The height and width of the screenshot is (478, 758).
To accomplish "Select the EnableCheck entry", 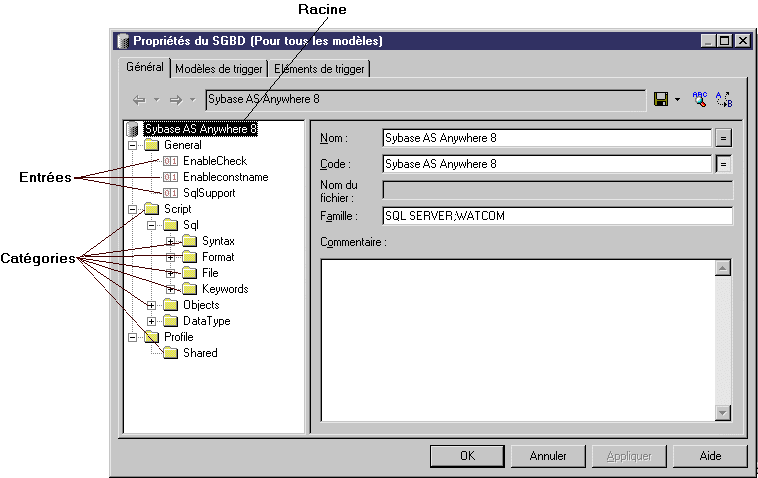I will click(214, 161).
